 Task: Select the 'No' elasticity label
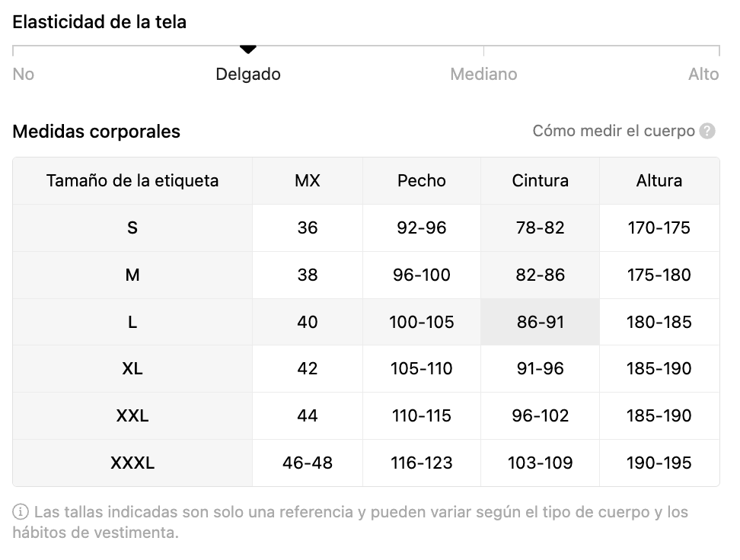(23, 74)
